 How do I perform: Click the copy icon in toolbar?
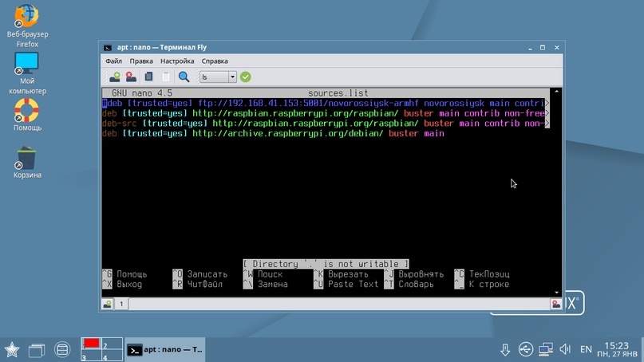click(149, 77)
